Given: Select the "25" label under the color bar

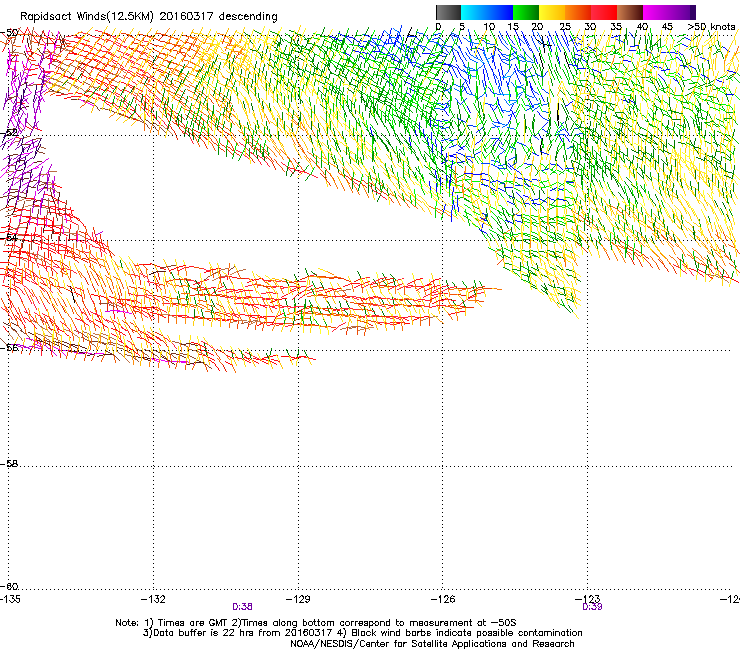Looking at the screenshot, I should [565, 27].
